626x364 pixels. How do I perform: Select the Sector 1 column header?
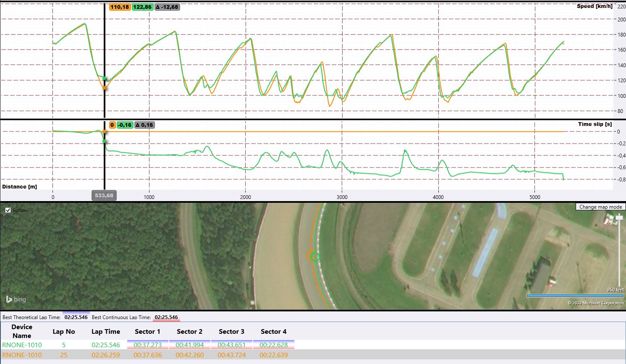[147, 332]
